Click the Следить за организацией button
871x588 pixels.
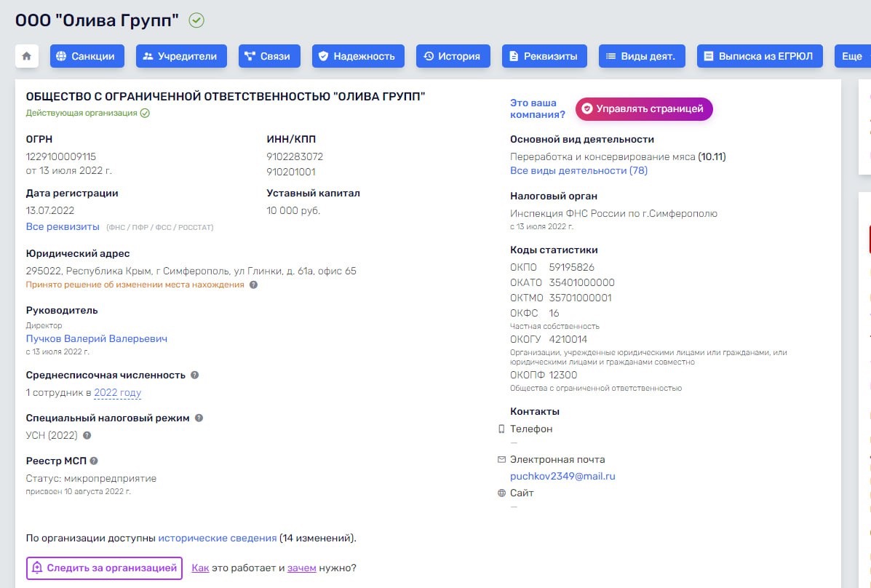pyautogui.click(x=104, y=568)
